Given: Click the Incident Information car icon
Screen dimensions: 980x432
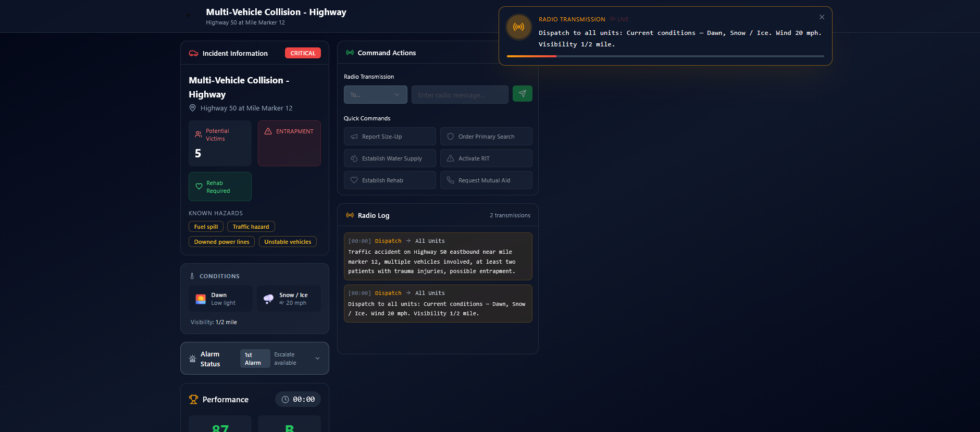Looking at the screenshot, I should (193, 53).
